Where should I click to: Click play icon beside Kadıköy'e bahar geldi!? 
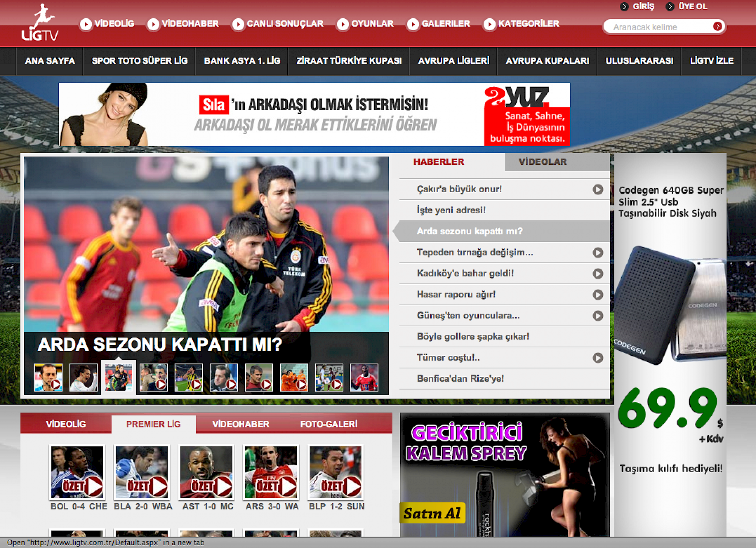click(x=597, y=274)
